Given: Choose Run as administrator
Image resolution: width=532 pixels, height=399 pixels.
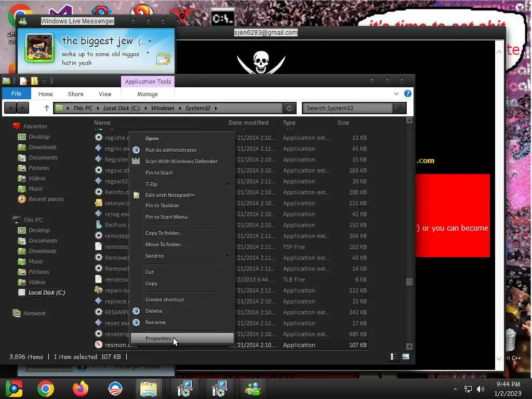Looking at the screenshot, I should (171, 150).
